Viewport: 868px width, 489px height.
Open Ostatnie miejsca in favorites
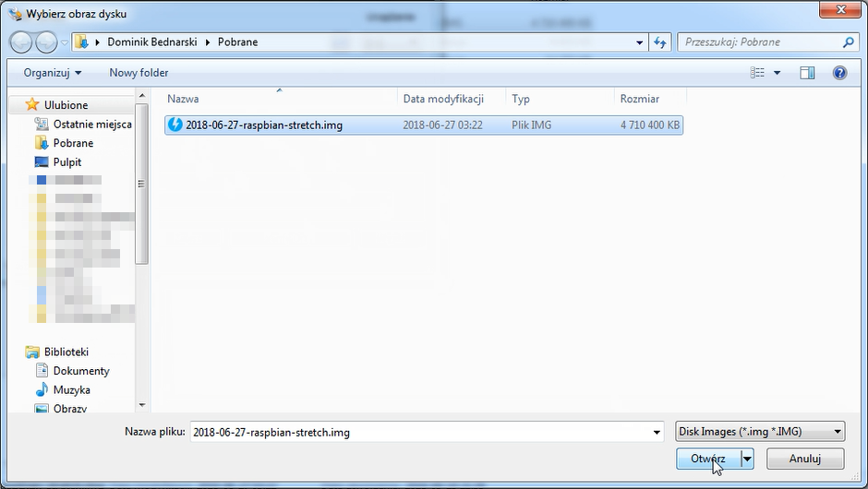click(91, 125)
